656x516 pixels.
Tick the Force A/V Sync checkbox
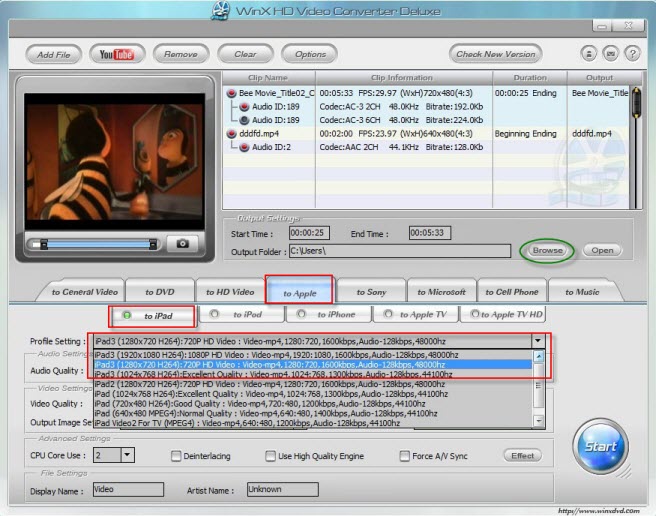405,456
